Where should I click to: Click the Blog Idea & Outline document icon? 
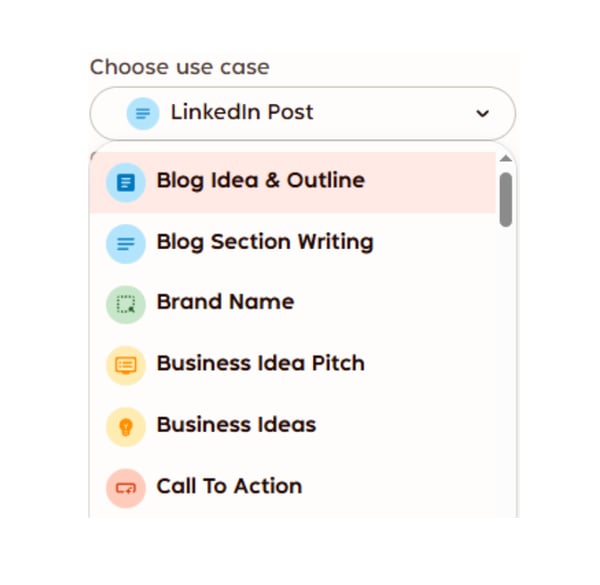tap(126, 183)
